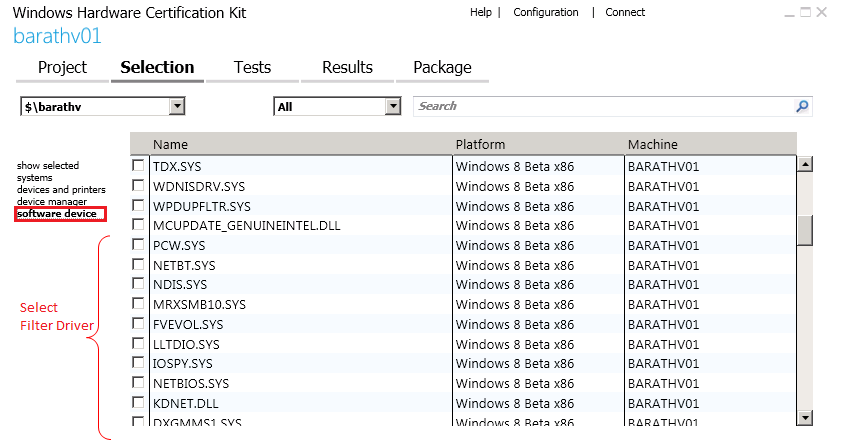Tick the FVEVOL.SYS checkbox
Viewport: 852px width, 446px height.
click(x=138, y=323)
